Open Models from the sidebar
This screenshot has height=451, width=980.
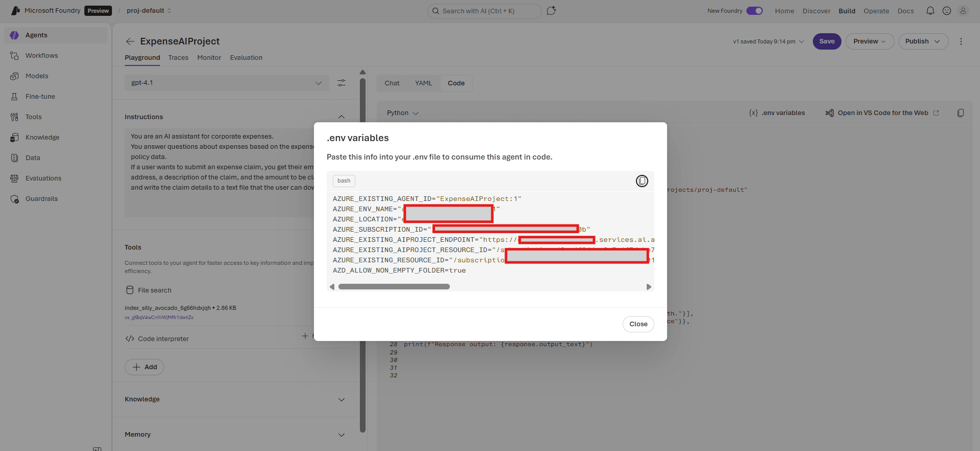[x=56, y=76]
